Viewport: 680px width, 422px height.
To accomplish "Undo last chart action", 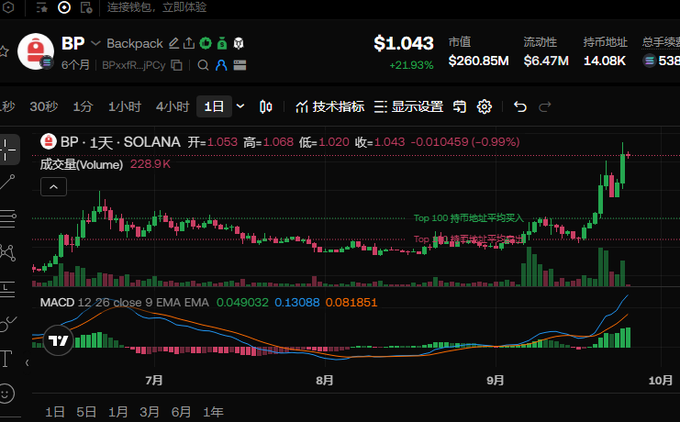I will pyautogui.click(x=520, y=106).
